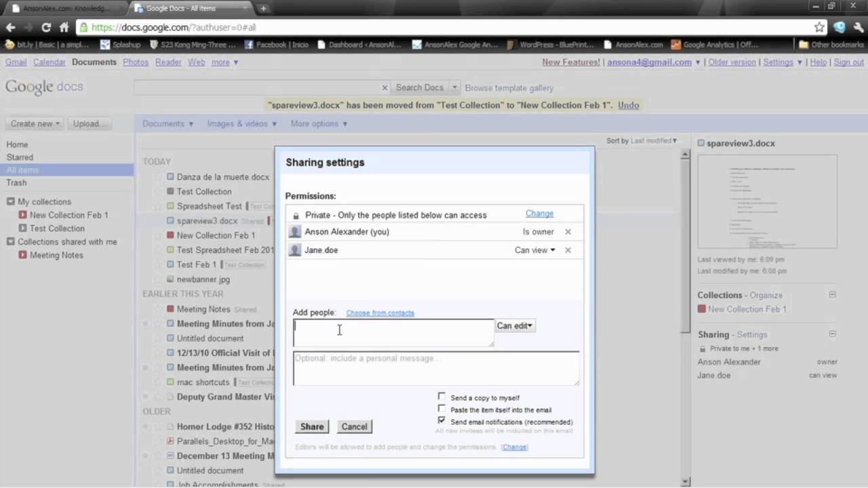Select Trash in left sidebar
The height and width of the screenshot is (488, 868).
(x=16, y=182)
